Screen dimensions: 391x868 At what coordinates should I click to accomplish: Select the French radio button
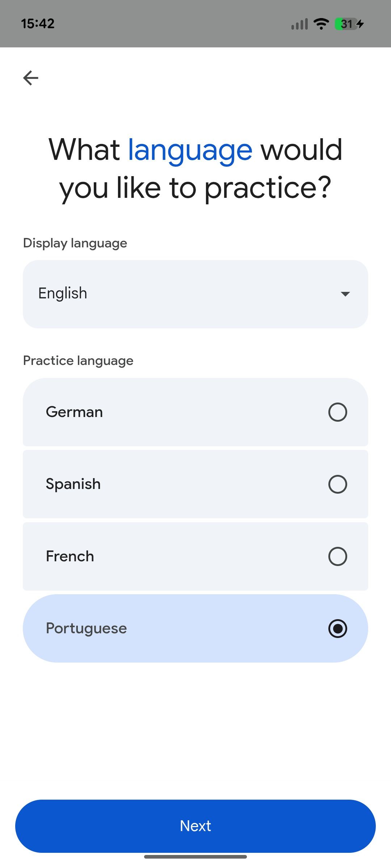[337, 556]
